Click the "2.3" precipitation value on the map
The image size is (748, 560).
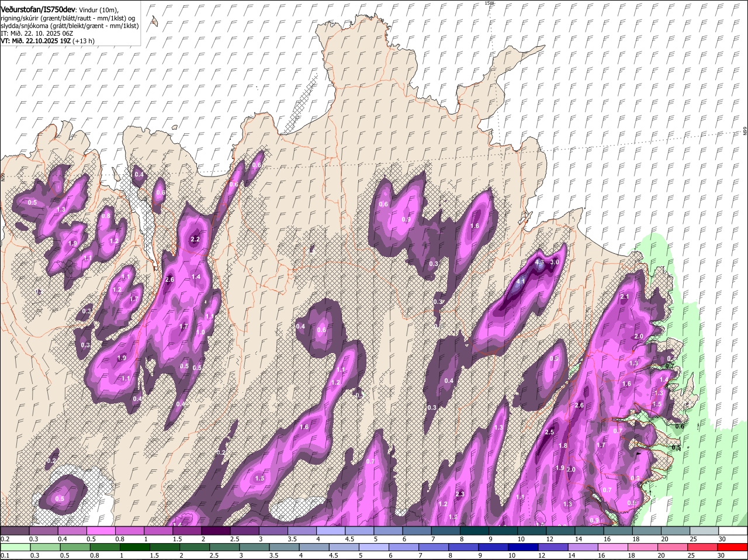[x=460, y=495]
